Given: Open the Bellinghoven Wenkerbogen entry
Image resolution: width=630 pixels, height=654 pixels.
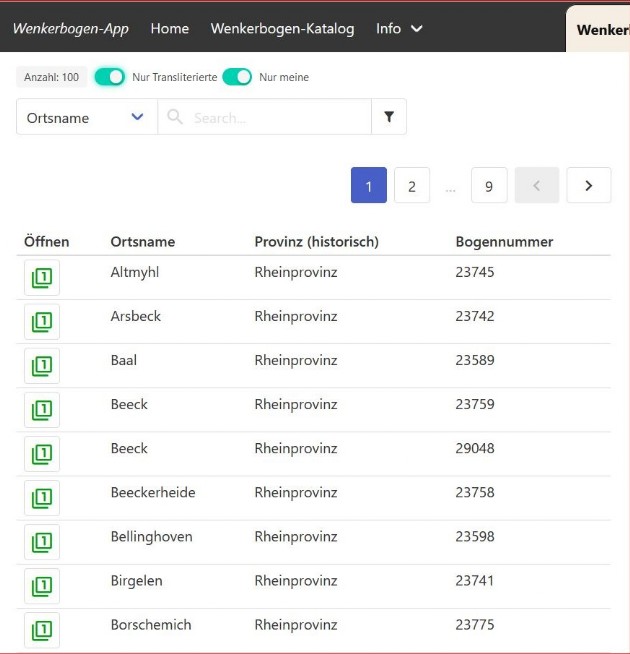Looking at the screenshot, I should (x=42, y=542).
